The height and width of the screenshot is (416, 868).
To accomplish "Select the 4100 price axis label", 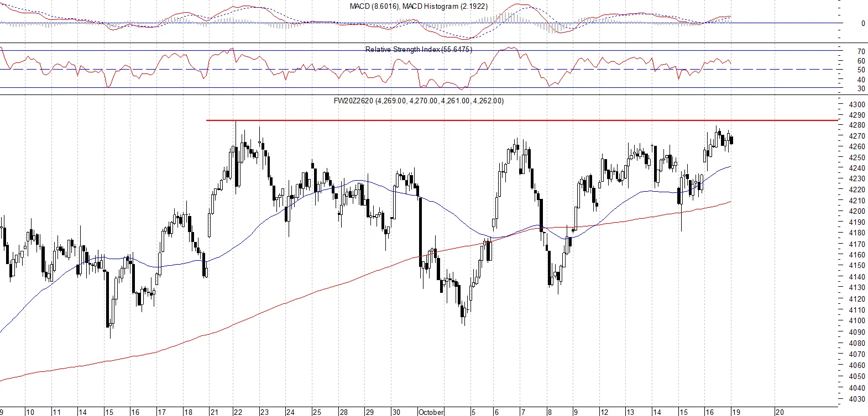I will [x=857, y=320].
